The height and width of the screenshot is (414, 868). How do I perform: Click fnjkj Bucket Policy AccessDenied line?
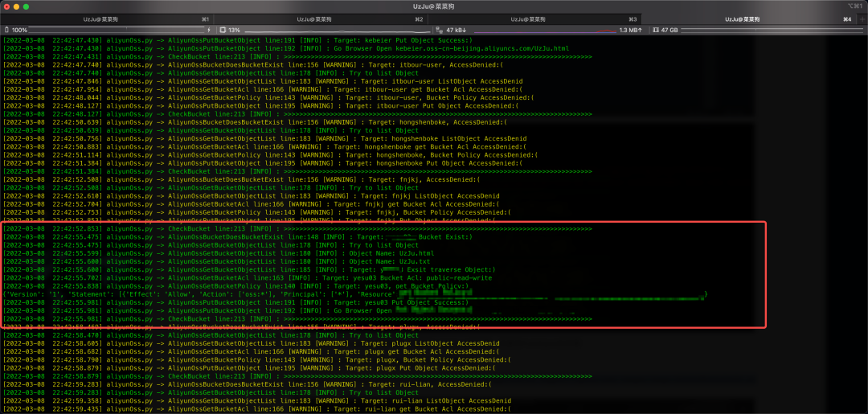[x=256, y=212]
